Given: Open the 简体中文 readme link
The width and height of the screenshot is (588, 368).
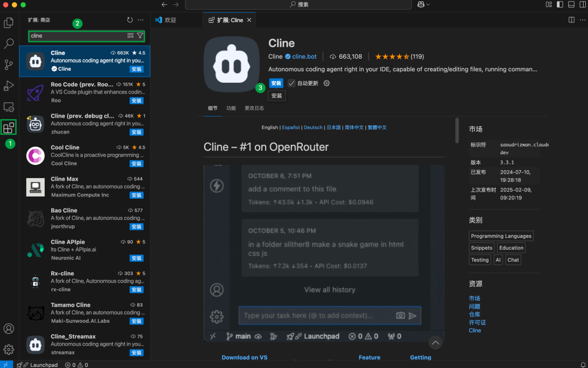Looking at the screenshot, I should (354, 127).
